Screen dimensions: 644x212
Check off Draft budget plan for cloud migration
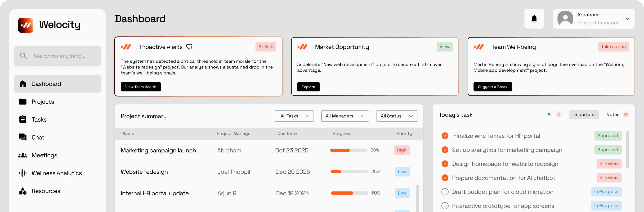(x=445, y=192)
